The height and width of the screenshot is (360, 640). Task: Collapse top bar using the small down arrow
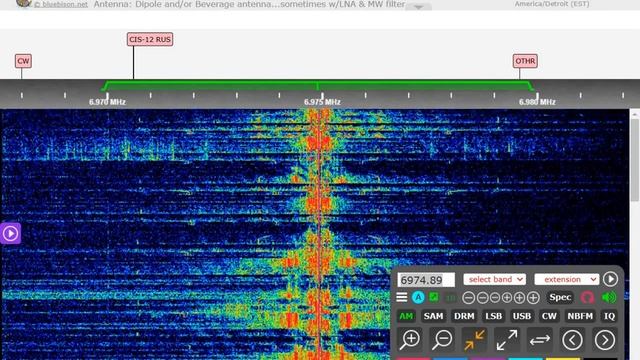418,7
